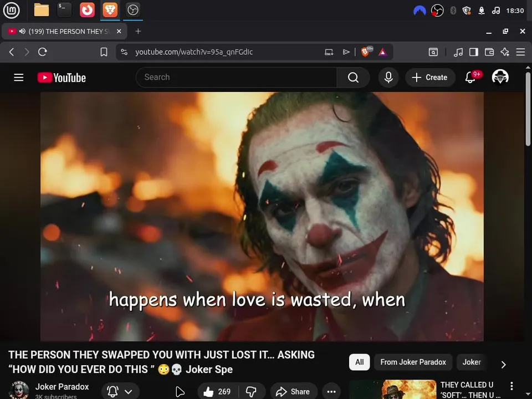Open the Linux Mint start menu

coord(11,10)
